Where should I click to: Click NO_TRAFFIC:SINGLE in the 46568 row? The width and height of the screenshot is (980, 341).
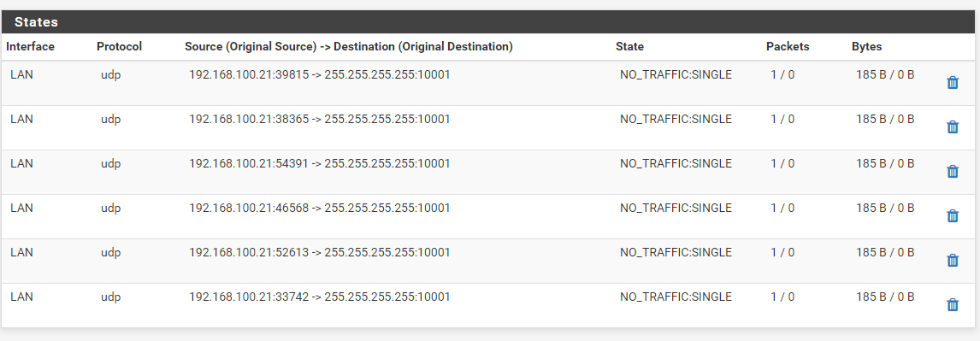tap(676, 208)
